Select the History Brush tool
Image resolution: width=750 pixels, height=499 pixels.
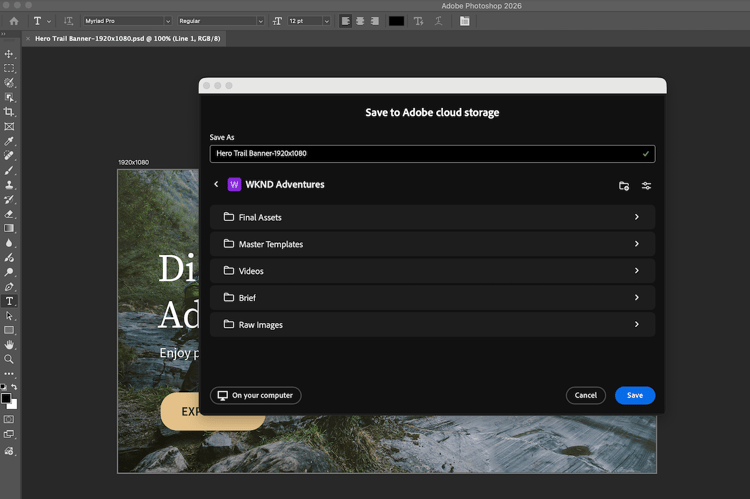9,200
